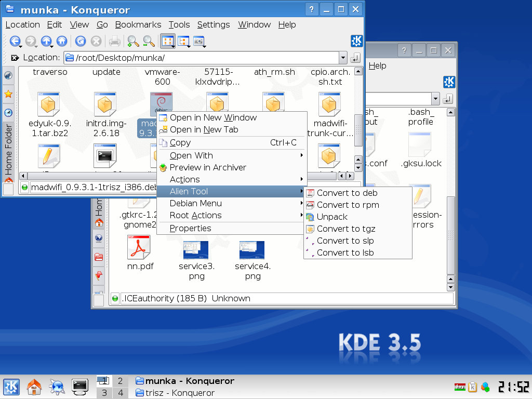Open Help menu in trisz window
The height and width of the screenshot is (399, 532).
pyautogui.click(x=377, y=66)
